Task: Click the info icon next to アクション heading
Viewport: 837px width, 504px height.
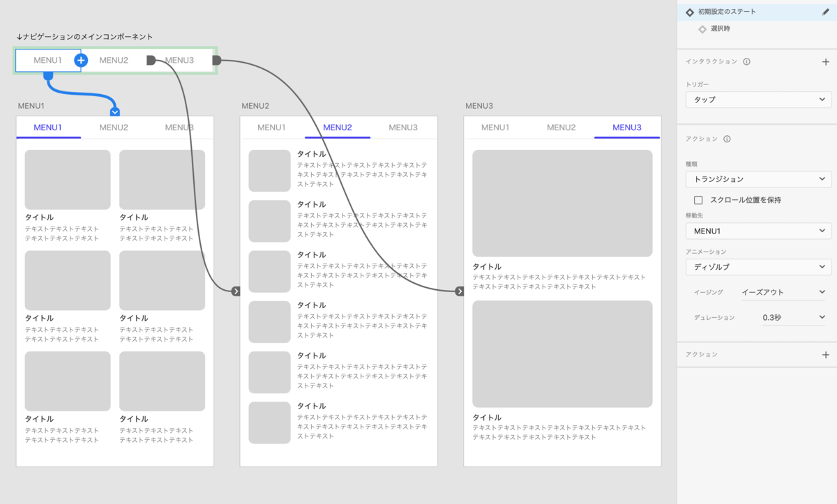Action: 727,139
